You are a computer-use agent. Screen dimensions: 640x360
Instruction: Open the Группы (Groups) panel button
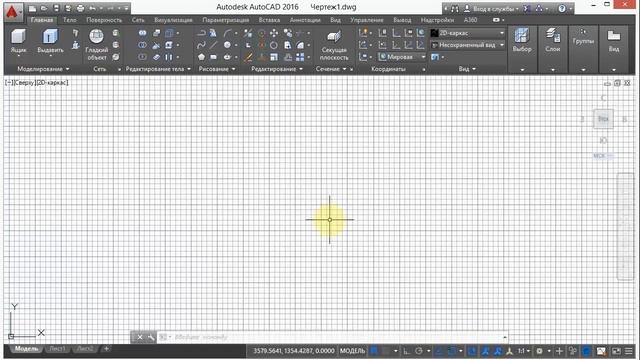point(583,49)
